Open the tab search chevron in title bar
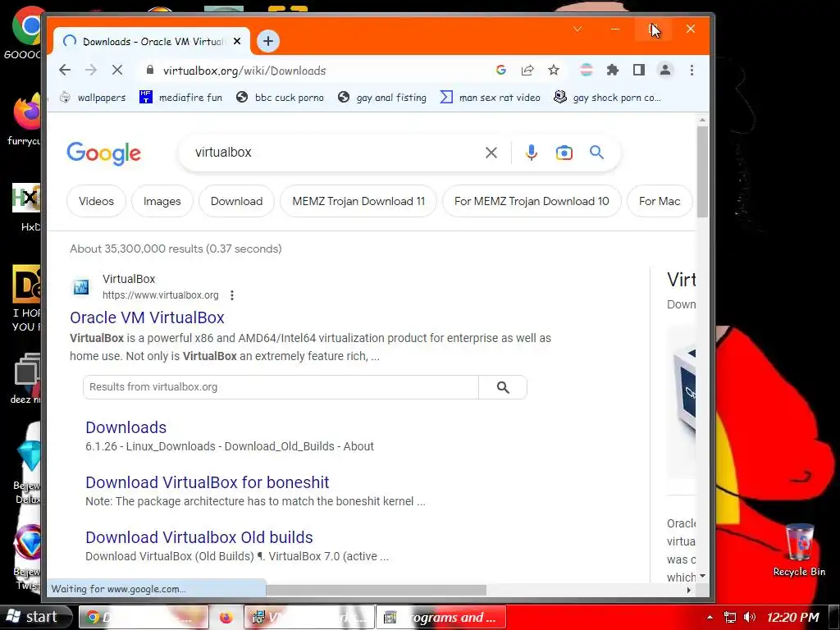 [577, 29]
